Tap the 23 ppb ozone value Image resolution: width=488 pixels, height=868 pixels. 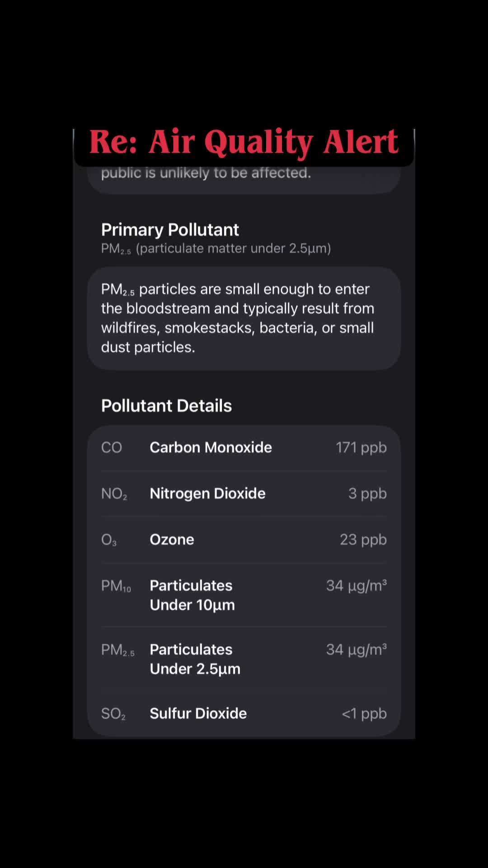[x=363, y=540]
